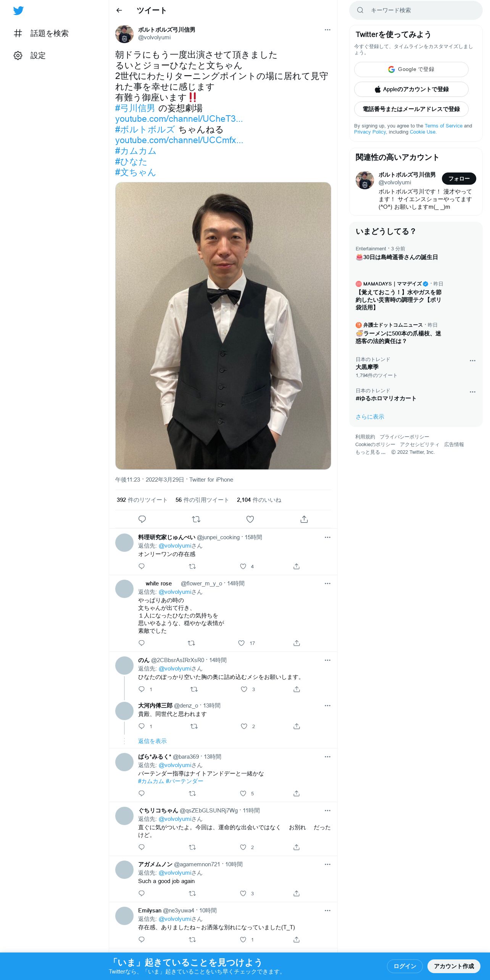Screen dimensions: 490x980
Task: Click the Twitter bird logo
Action: [18, 10]
